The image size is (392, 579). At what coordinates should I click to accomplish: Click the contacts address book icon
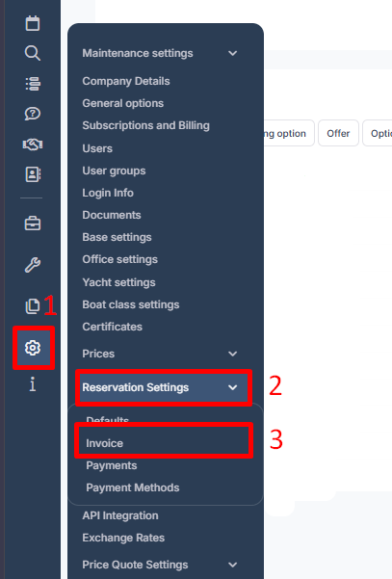tap(33, 174)
